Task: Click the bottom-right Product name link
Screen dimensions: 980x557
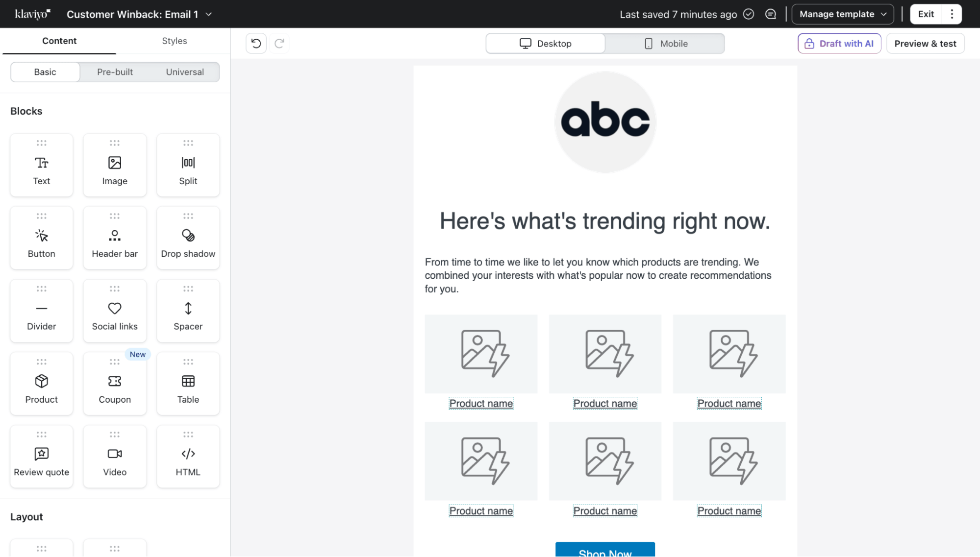Action: point(729,511)
